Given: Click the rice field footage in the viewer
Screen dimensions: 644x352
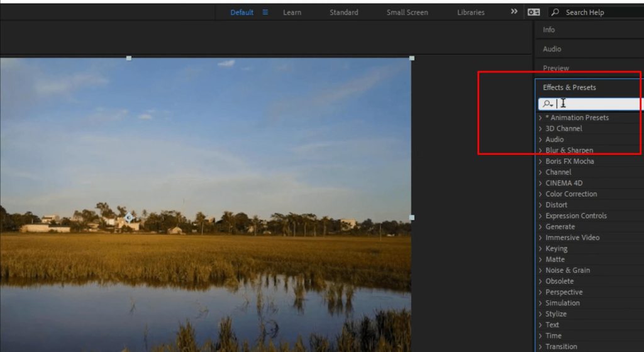Looking at the screenshot, I should pyautogui.click(x=206, y=205).
